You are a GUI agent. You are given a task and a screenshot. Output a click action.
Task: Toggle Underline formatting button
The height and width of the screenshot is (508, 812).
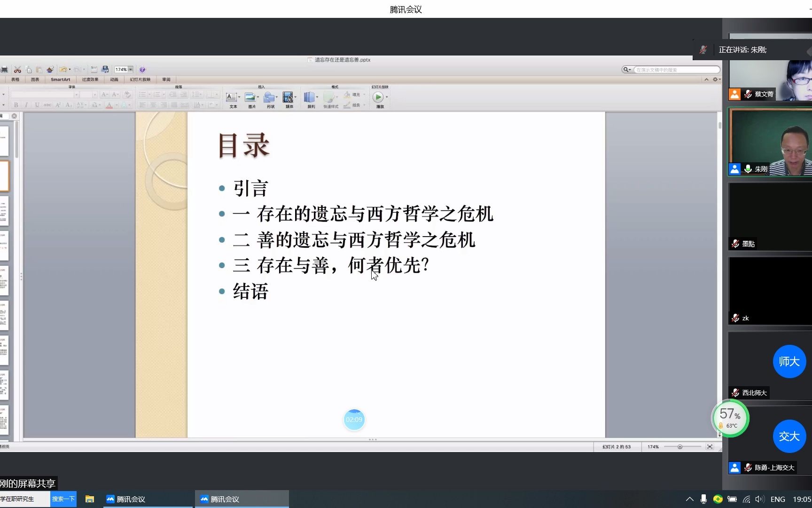tap(37, 105)
